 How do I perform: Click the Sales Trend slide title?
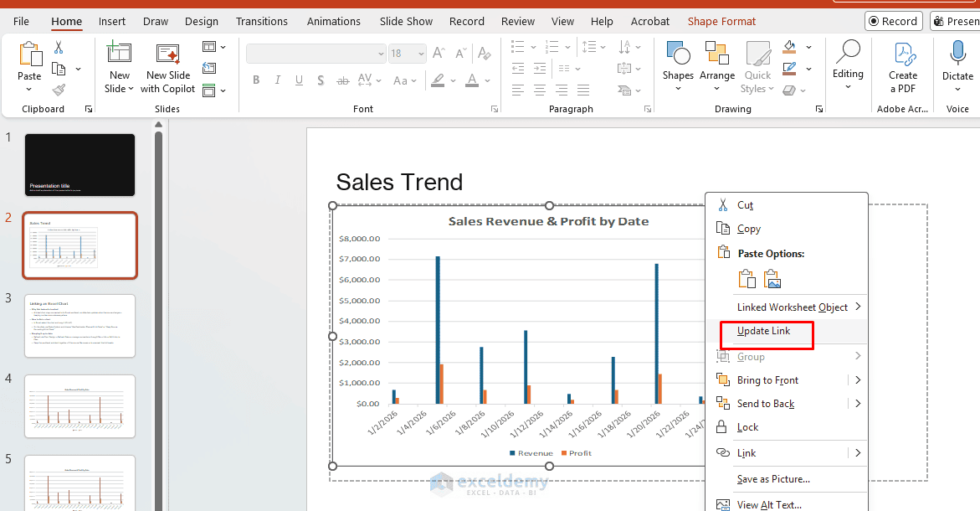[399, 182]
